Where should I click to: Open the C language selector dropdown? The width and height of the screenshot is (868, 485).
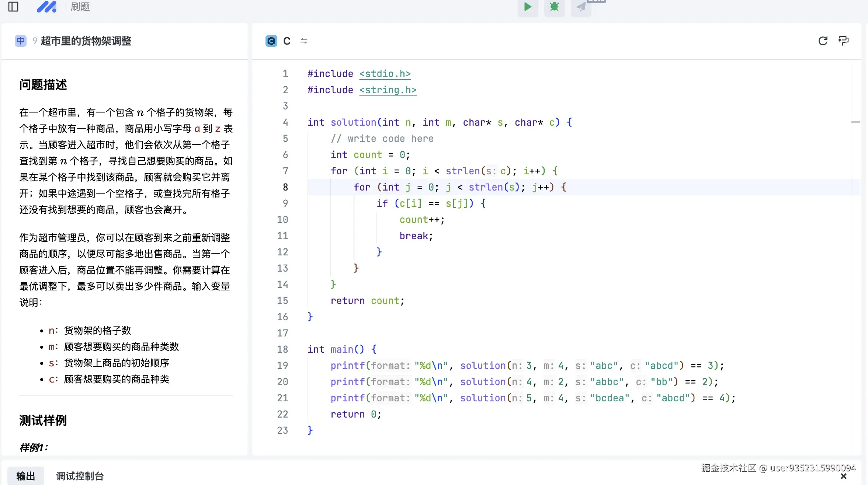[x=287, y=41]
